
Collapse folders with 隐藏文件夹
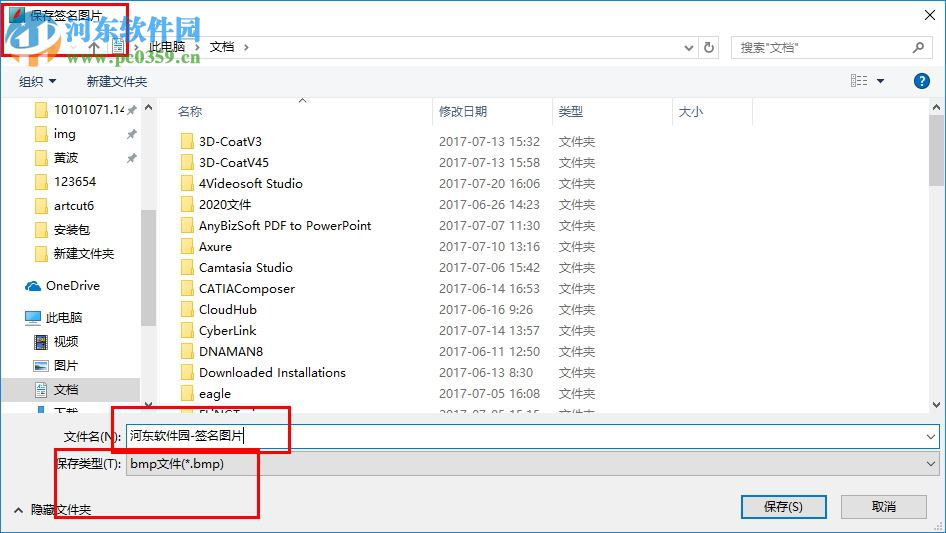point(52,510)
